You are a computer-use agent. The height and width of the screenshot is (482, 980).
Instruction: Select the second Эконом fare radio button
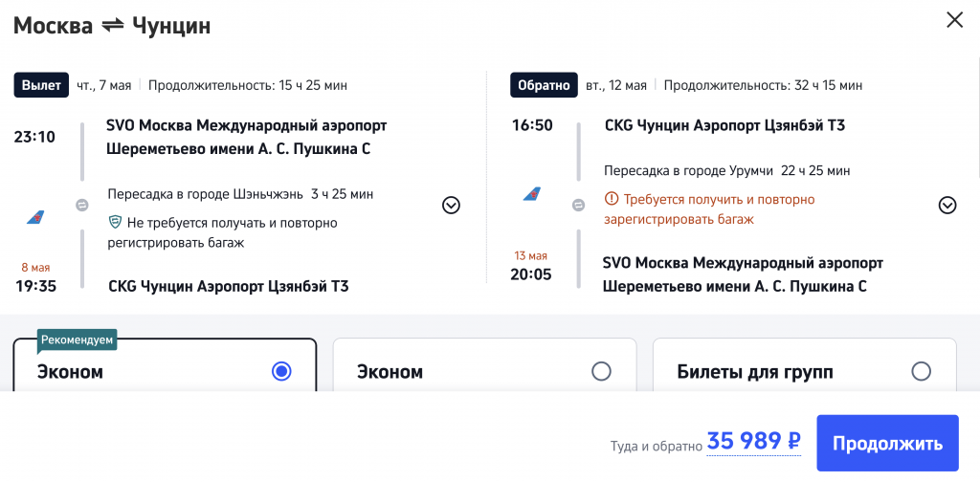point(601,371)
